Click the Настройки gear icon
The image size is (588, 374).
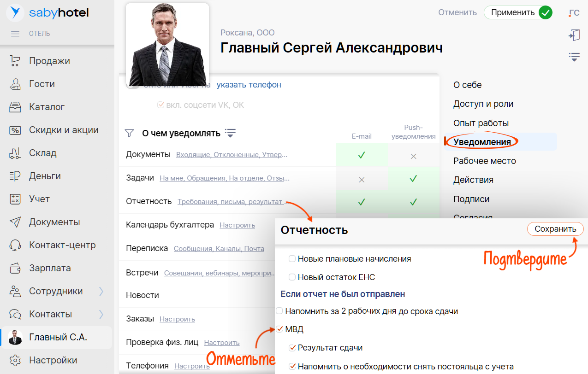[x=15, y=360]
